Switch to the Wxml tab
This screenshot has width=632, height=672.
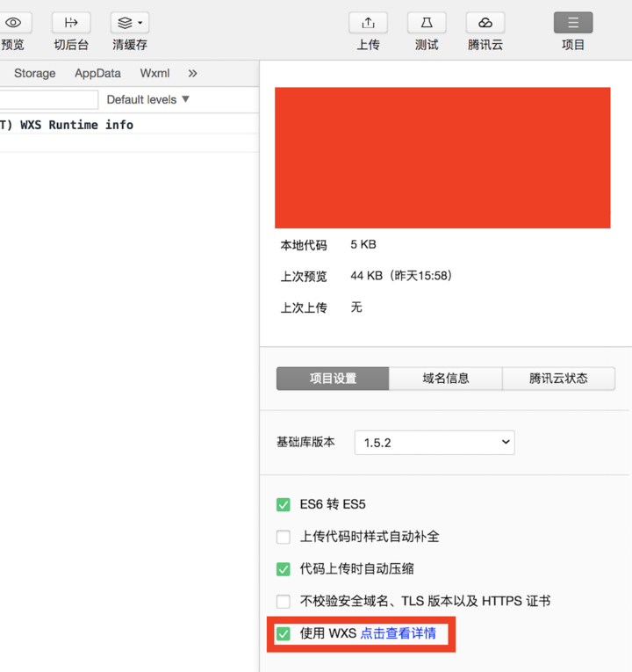tap(155, 73)
